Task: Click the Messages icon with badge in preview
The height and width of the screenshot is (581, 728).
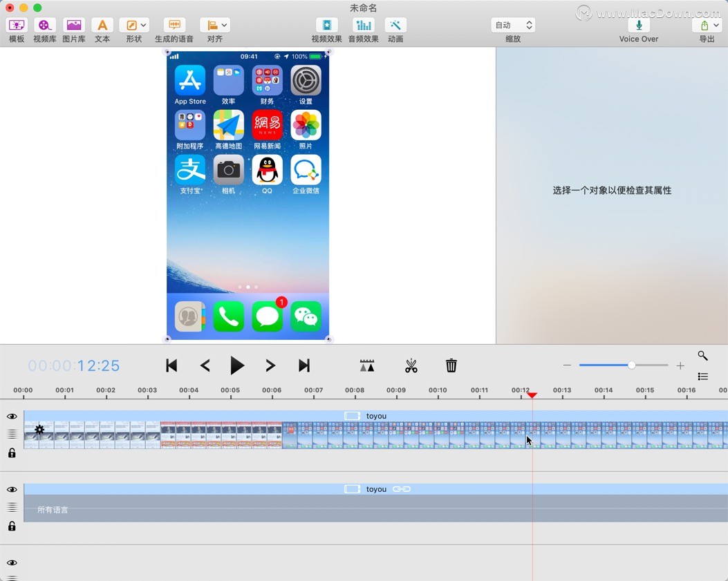Action: coord(268,316)
